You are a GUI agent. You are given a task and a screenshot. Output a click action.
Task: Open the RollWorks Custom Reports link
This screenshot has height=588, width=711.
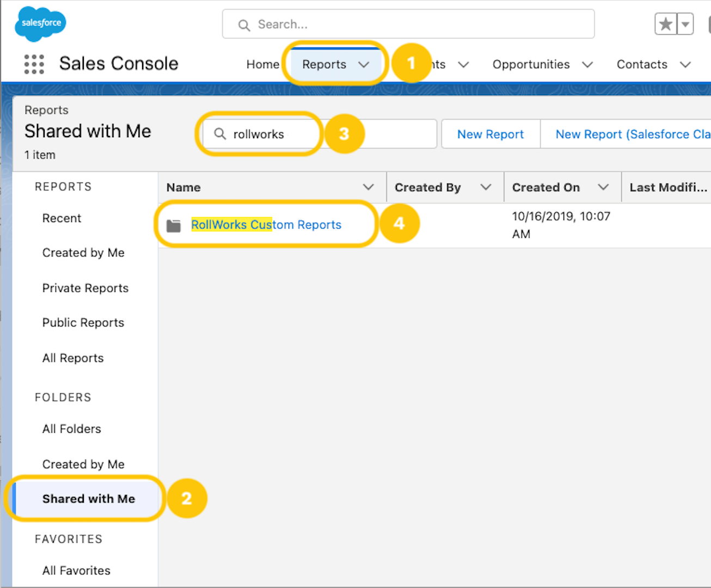266,225
